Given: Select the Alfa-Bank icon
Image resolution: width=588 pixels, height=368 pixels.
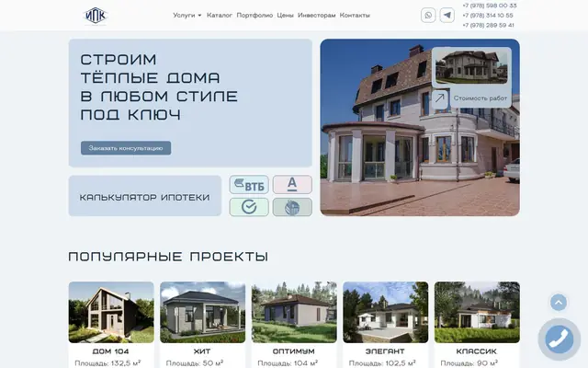Looking at the screenshot, I should [292, 184].
